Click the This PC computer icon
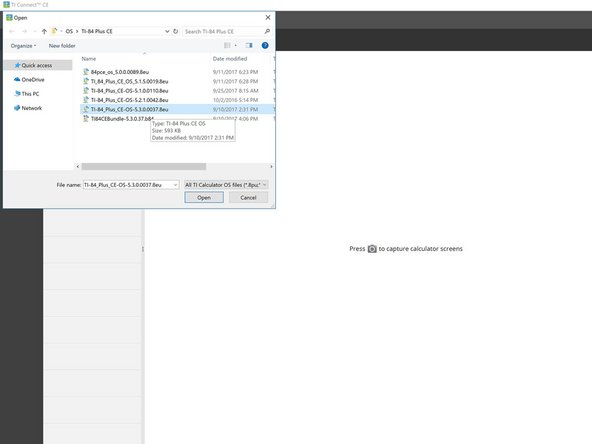The image size is (592, 444). coord(17,93)
